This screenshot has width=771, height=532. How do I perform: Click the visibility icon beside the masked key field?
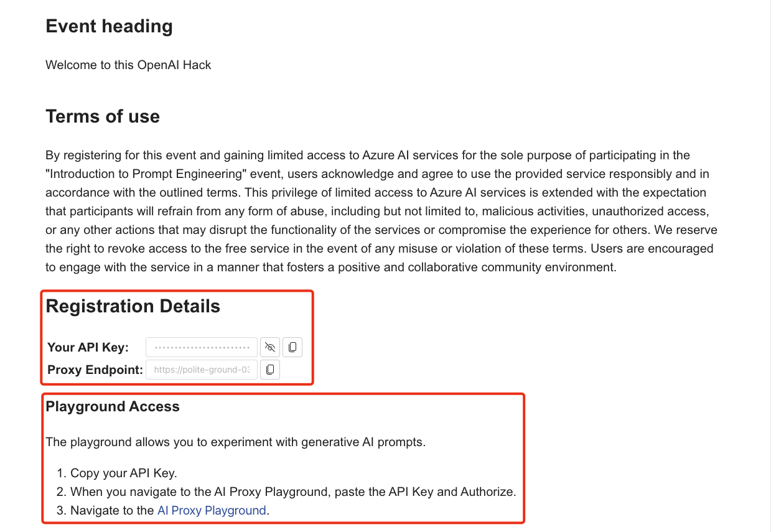click(x=269, y=347)
